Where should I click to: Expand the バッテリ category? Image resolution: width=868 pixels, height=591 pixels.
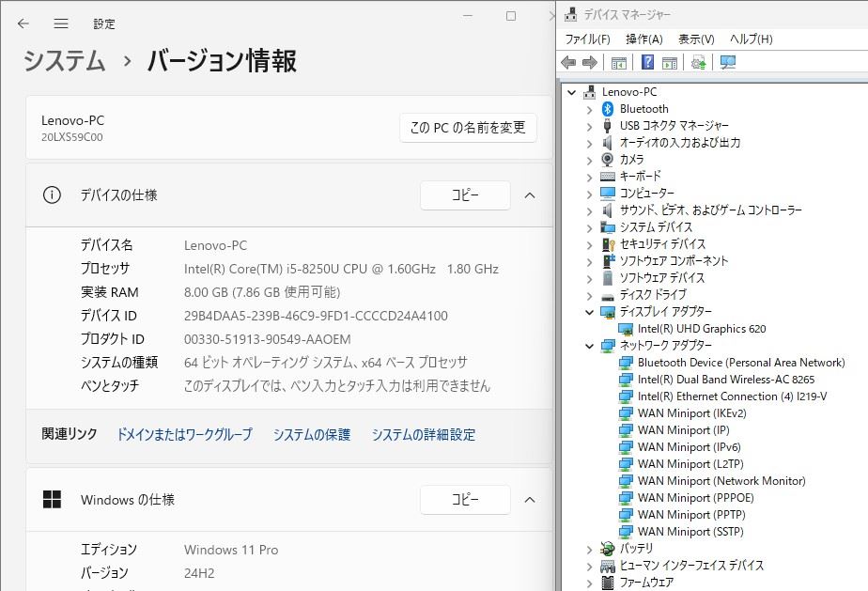[x=589, y=550]
